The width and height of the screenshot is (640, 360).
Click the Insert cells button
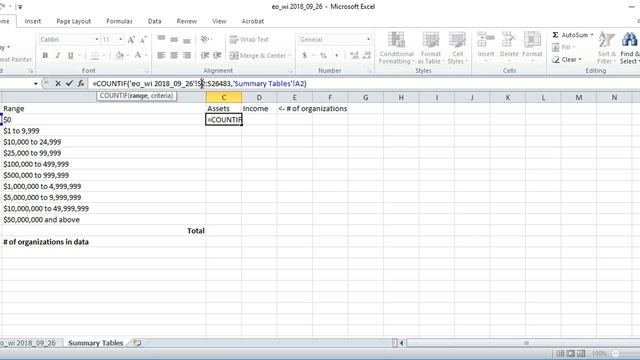click(486, 48)
